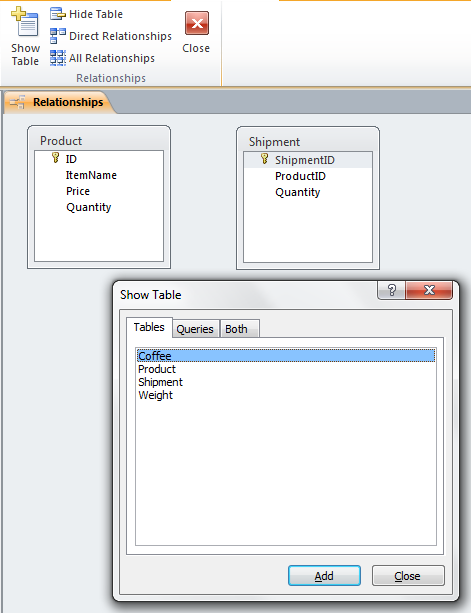The height and width of the screenshot is (613, 471).
Task: Select the Relationships document tab
Action: [x=59, y=102]
